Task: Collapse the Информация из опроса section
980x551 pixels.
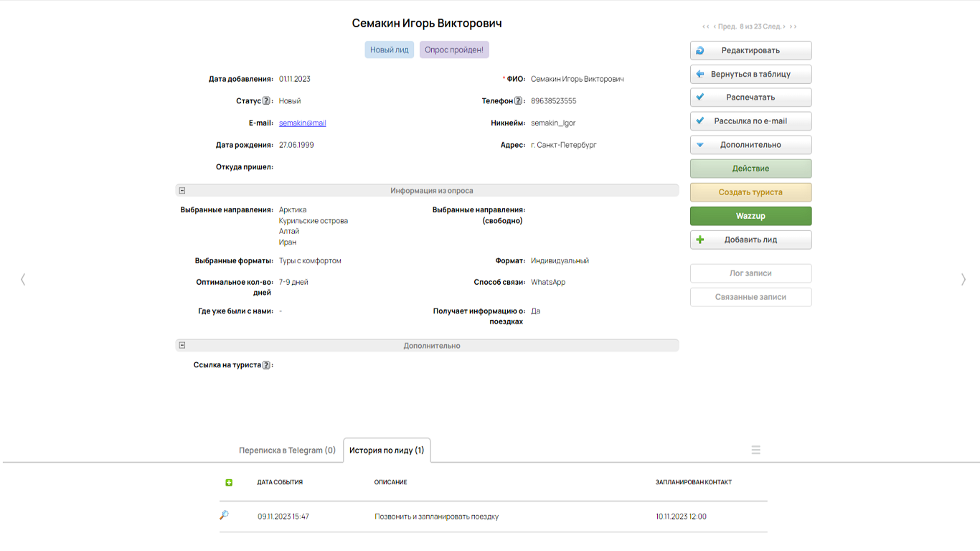Action: [182, 191]
